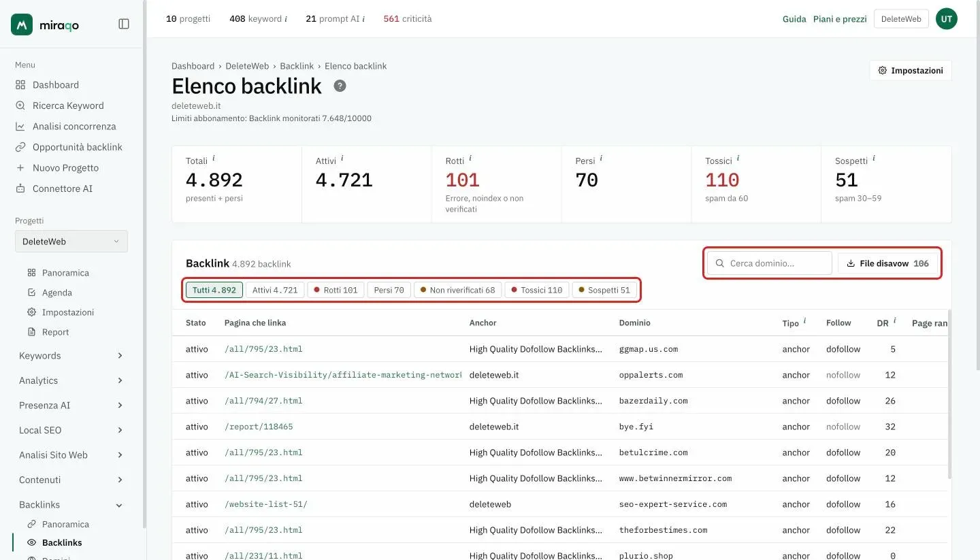Collapse the Backlinks section
Viewport: 980px width, 560px height.
pos(71,505)
